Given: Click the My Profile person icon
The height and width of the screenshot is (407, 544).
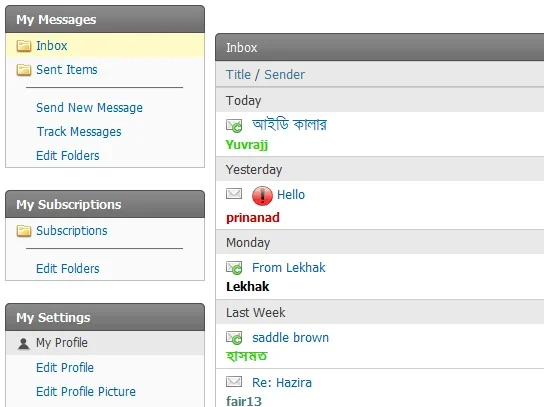Looking at the screenshot, I should coord(24,344).
